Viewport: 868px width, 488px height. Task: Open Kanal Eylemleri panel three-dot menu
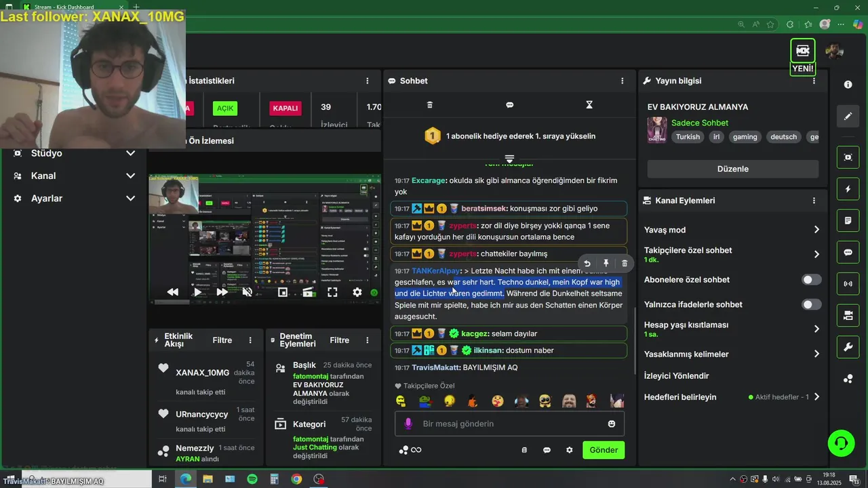814,201
